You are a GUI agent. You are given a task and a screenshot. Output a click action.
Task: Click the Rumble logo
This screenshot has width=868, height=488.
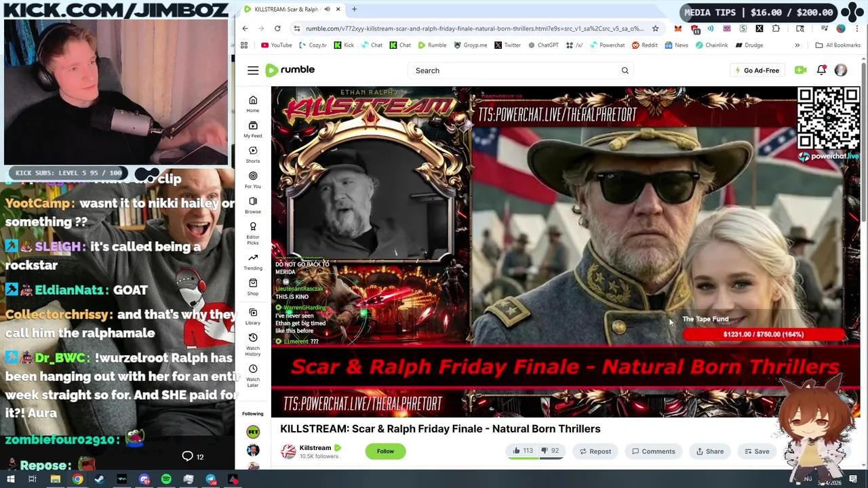[x=290, y=70]
